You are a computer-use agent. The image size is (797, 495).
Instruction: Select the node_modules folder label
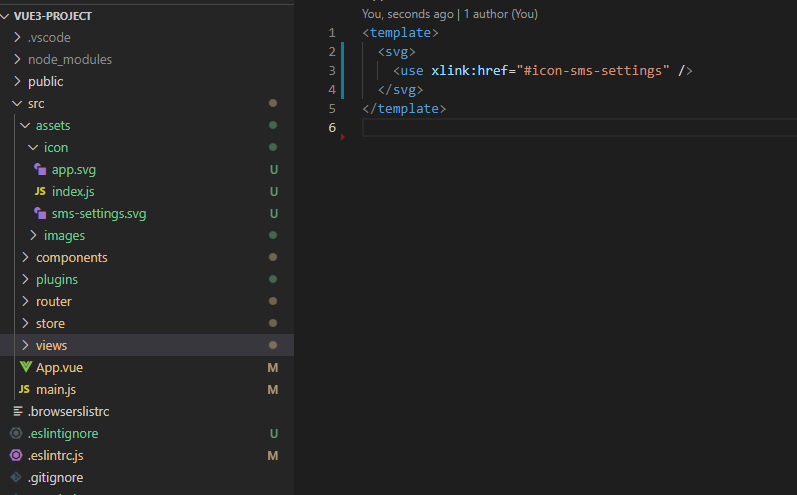click(70, 59)
